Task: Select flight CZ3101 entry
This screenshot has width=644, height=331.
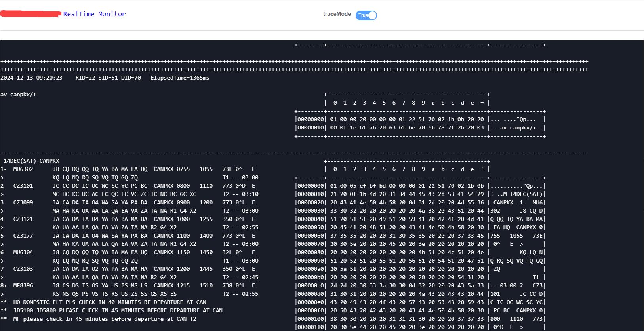Action: point(23,186)
